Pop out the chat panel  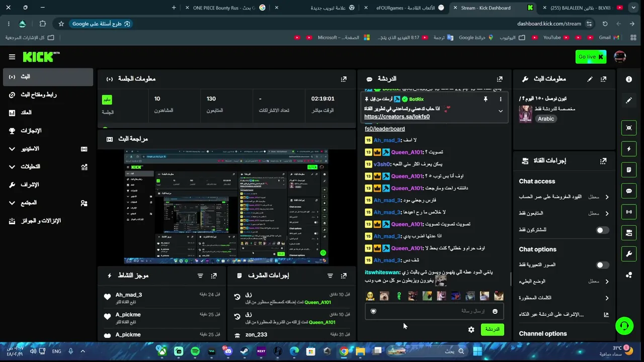(x=500, y=79)
